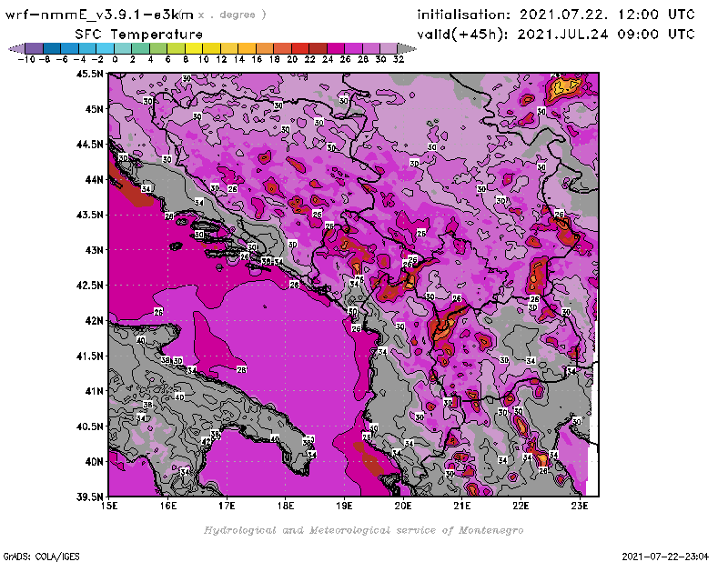The image size is (728, 562).
Task: Click the '17E' longitude label
Action: pos(227,506)
